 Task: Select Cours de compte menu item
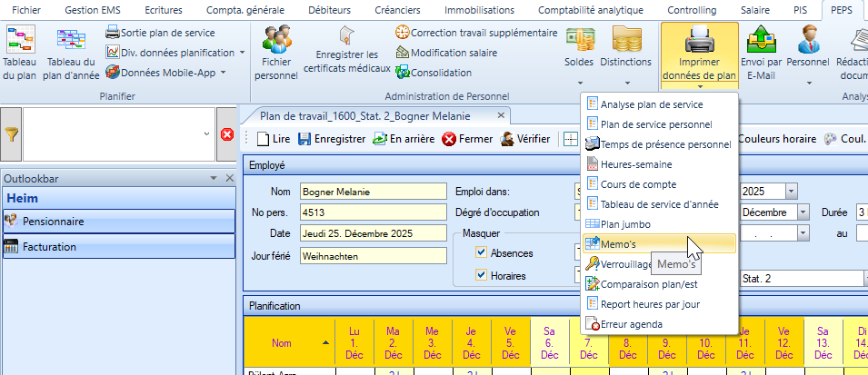(x=659, y=184)
